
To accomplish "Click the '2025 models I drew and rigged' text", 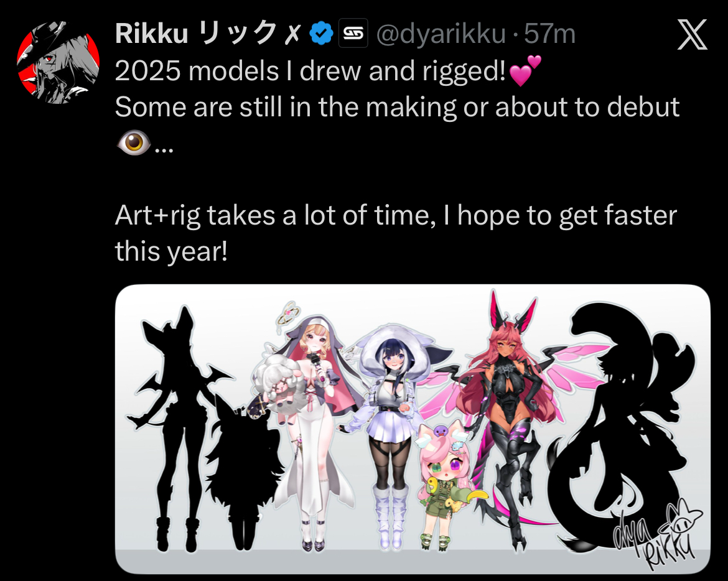I will (310, 71).
